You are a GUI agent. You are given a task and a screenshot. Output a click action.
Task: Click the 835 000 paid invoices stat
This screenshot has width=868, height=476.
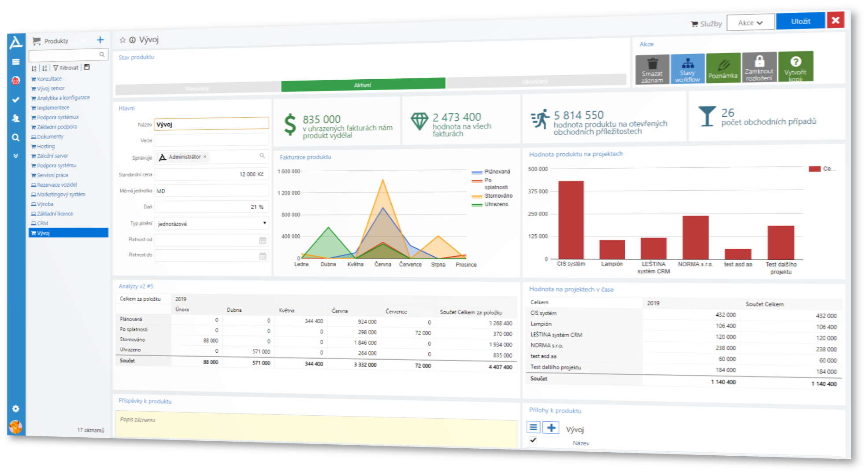coord(338,124)
